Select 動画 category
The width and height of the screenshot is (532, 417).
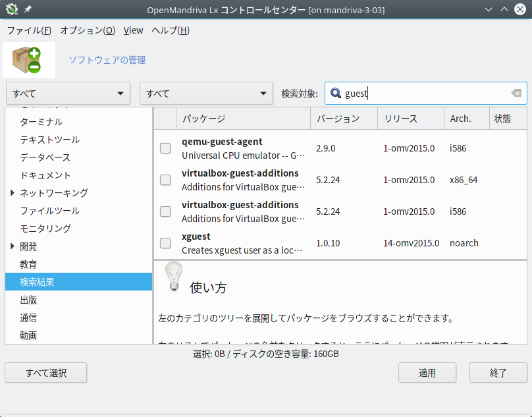click(x=28, y=335)
